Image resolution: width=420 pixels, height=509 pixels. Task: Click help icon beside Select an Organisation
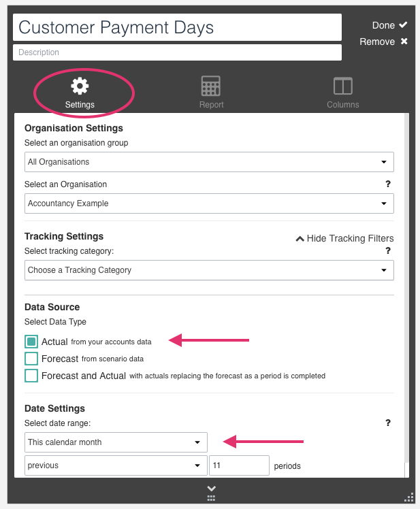click(388, 184)
